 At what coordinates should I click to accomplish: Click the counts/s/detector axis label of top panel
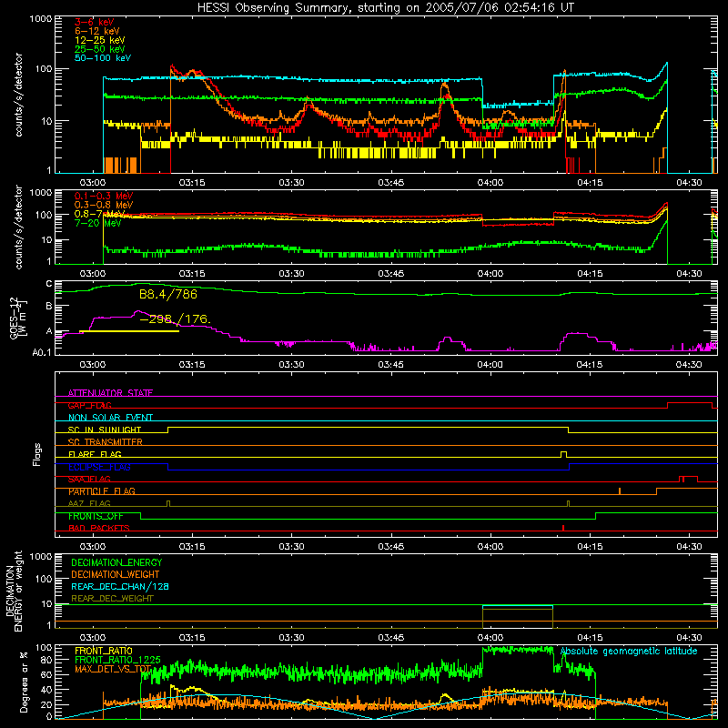click(18, 95)
